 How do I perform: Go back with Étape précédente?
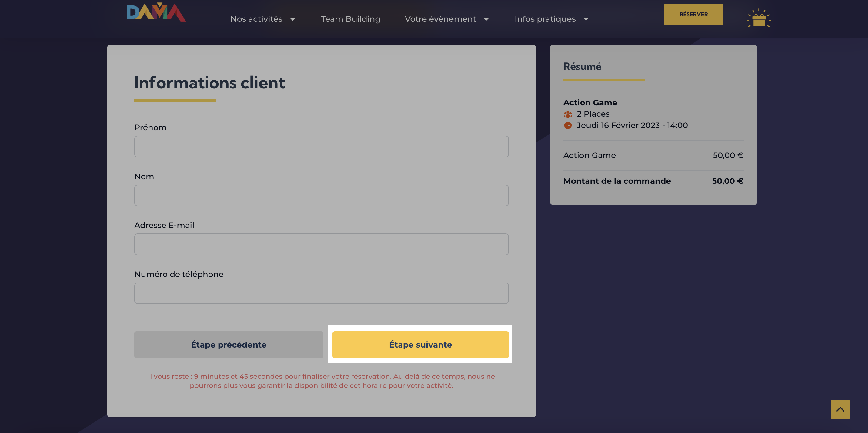pos(229,345)
